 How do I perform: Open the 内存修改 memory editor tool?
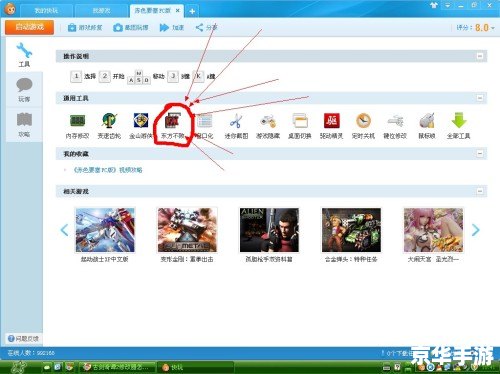(x=77, y=126)
